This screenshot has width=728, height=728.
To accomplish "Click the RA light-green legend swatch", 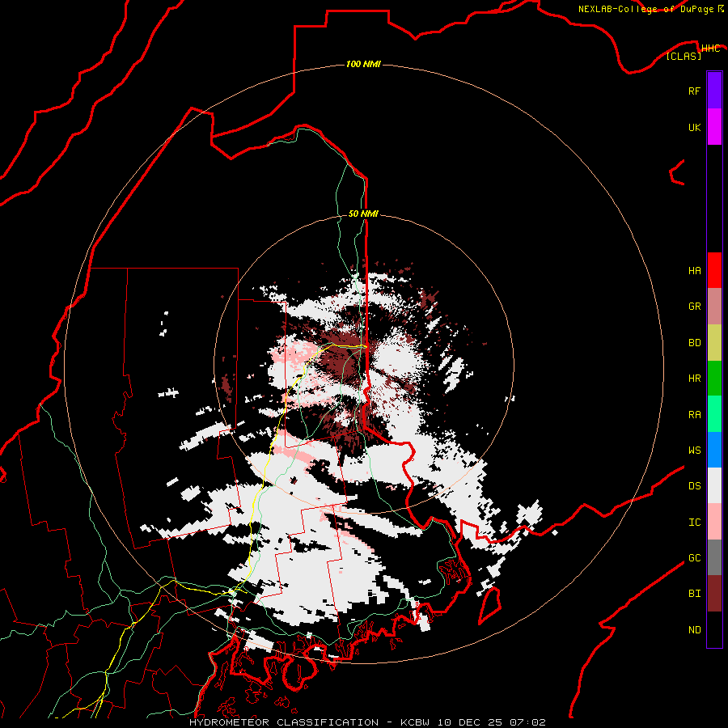I will tap(714, 414).
